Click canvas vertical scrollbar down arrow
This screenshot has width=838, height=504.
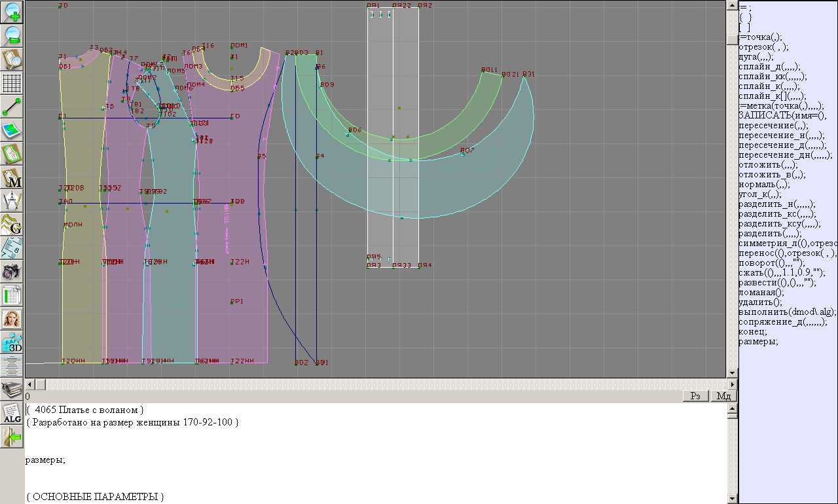click(x=733, y=373)
